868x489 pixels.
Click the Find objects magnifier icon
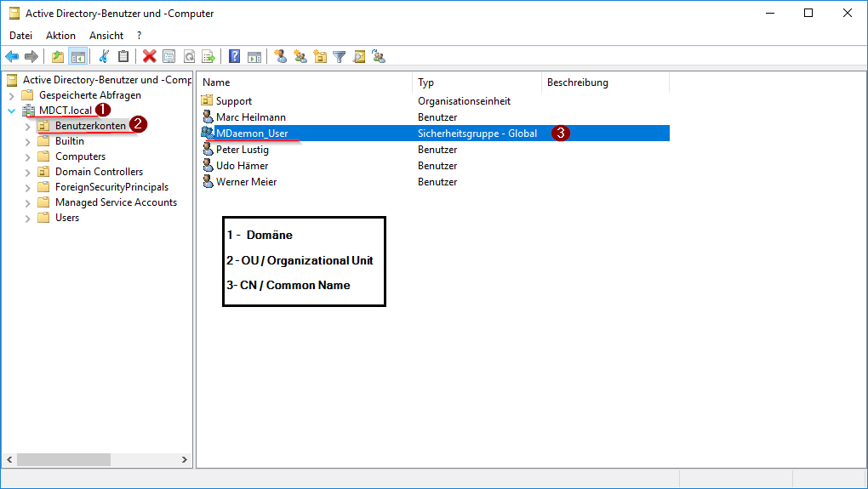point(359,57)
